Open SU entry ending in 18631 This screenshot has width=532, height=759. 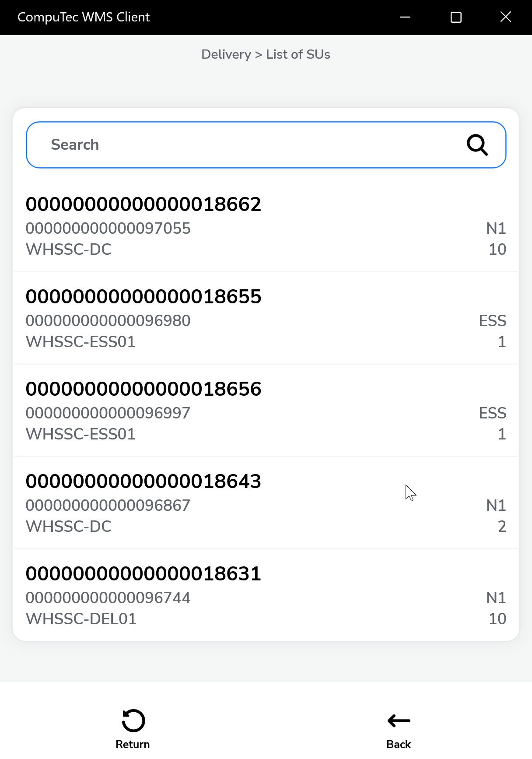pos(143,574)
